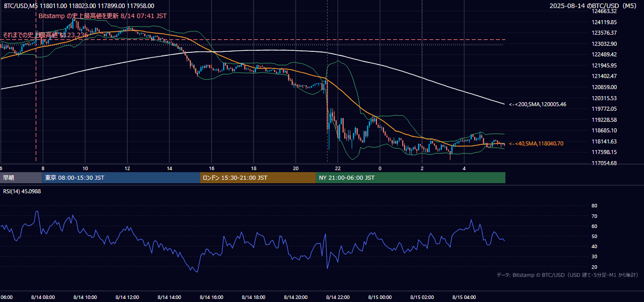Click the 8/15 00:00 date label
644x302 pixels.
click(380, 297)
